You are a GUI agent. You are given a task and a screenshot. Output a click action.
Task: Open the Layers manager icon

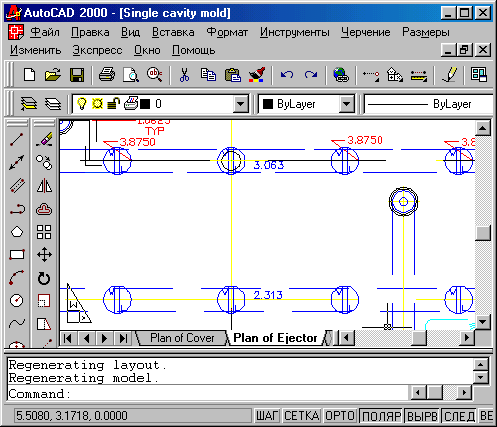[29, 104]
